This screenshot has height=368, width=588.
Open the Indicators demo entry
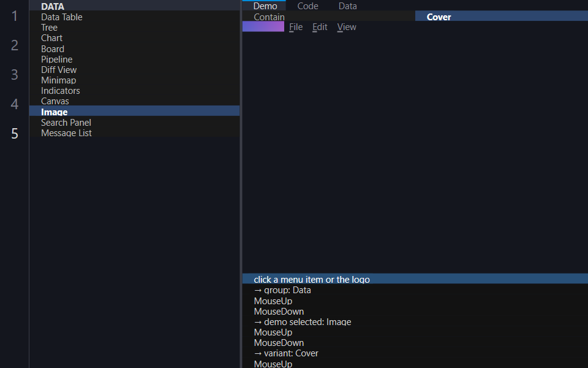[134, 91]
